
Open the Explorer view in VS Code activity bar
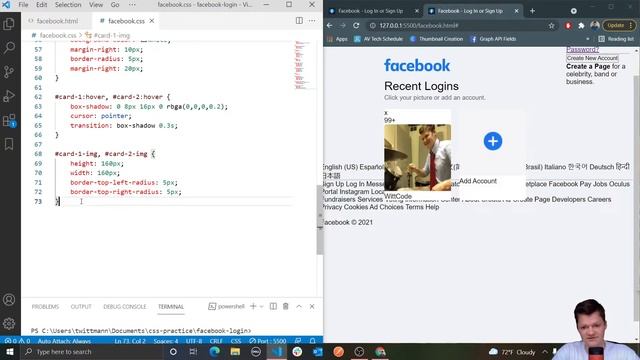tap(9, 24)
